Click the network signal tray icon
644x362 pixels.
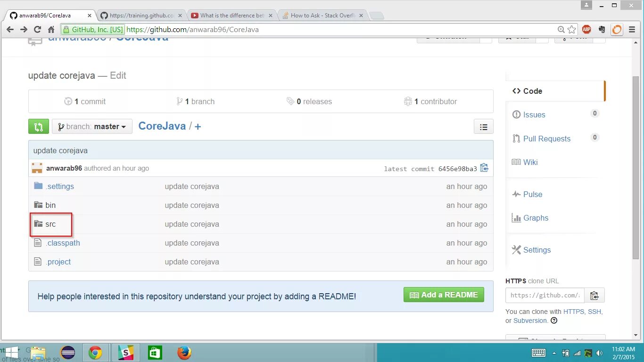tap(577, 353)
